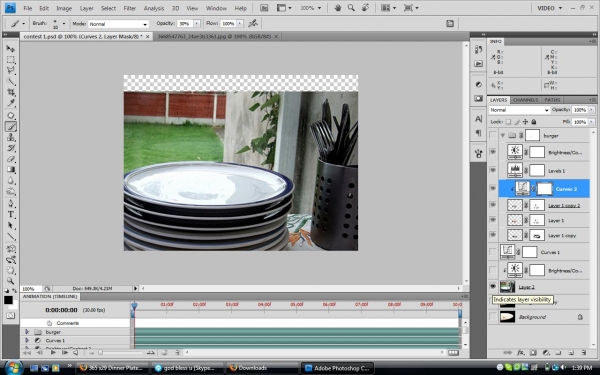Open the brush Mode dropdown
600x375 pixels.
(x=118, y=24)
